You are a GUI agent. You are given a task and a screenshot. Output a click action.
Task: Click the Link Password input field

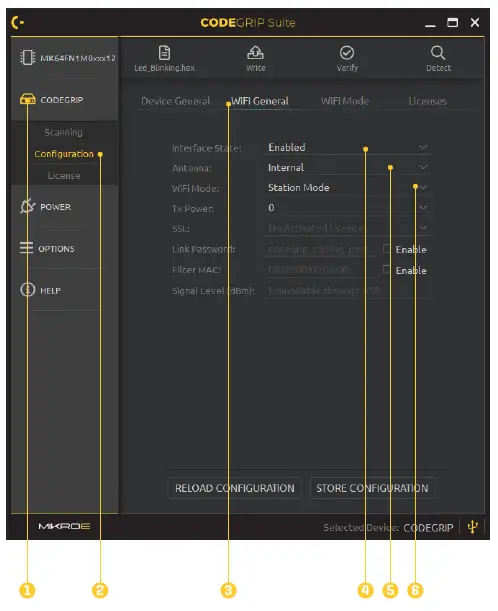pos(320,249)
